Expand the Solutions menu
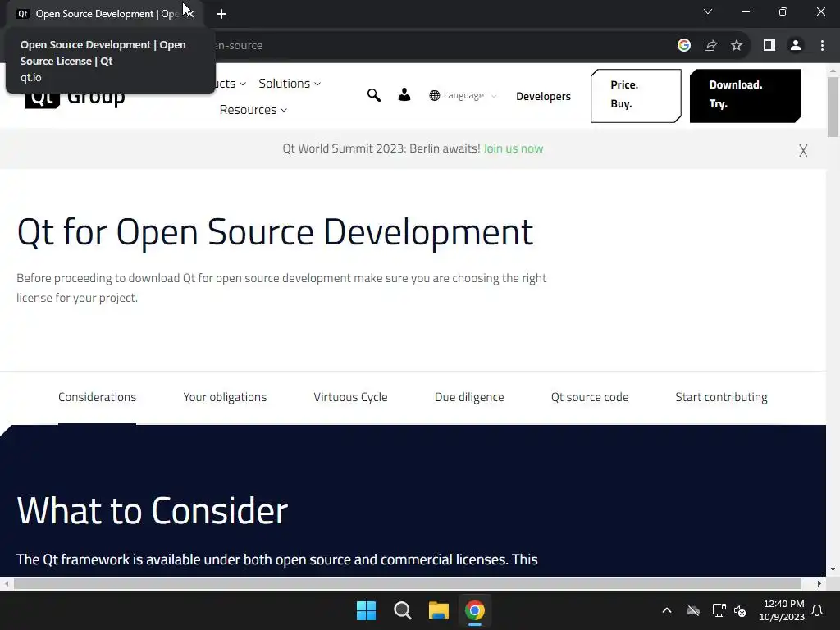840x630 pixels. click(x=290, y=84)
